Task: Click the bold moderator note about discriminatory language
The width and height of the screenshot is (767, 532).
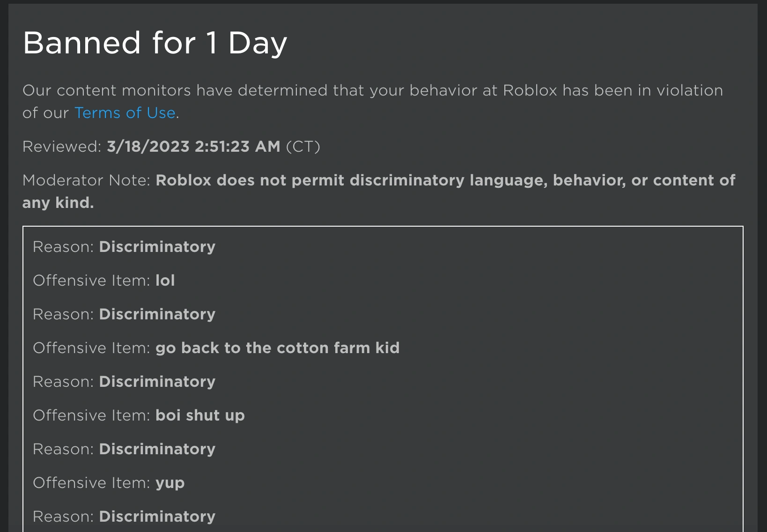Action: pos(445,180)
